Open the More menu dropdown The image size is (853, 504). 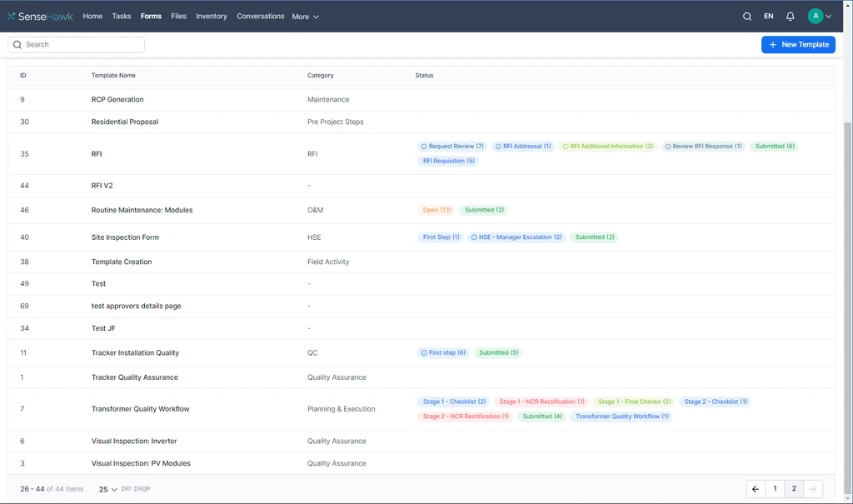pos(305,17)
